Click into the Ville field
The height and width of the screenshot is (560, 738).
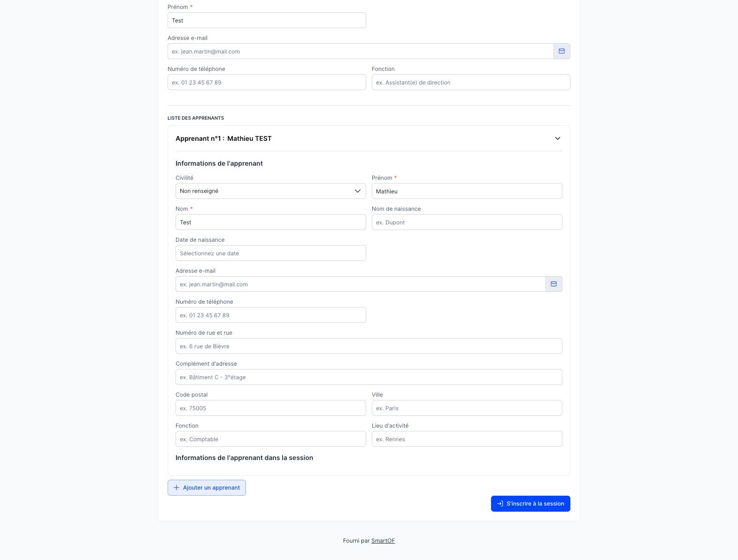(x=467, y=408)
